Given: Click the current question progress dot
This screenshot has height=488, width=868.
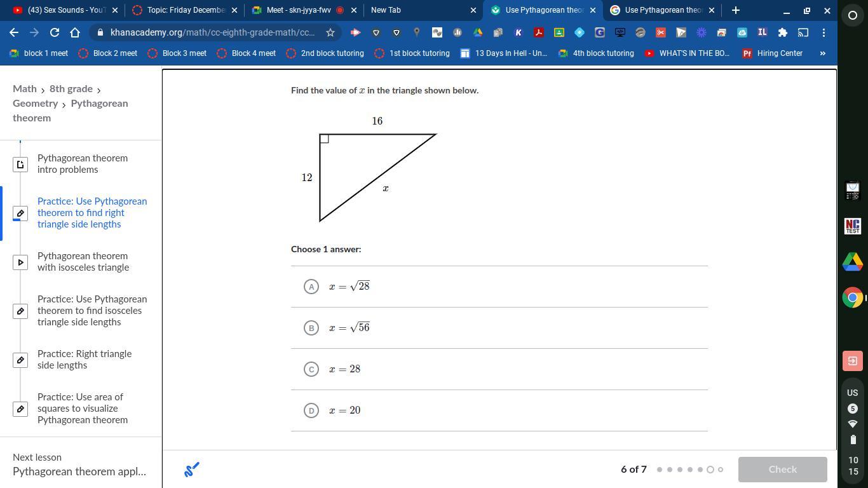Looking at the screenshot, I should click(710, 470).
